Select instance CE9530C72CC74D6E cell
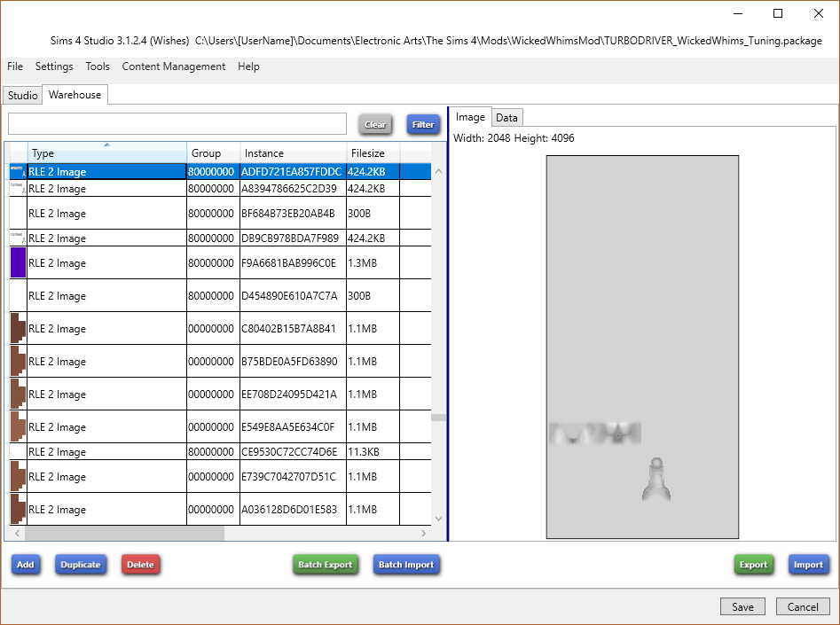This screenshot has height=625, width=840. (x=293, y=451)
